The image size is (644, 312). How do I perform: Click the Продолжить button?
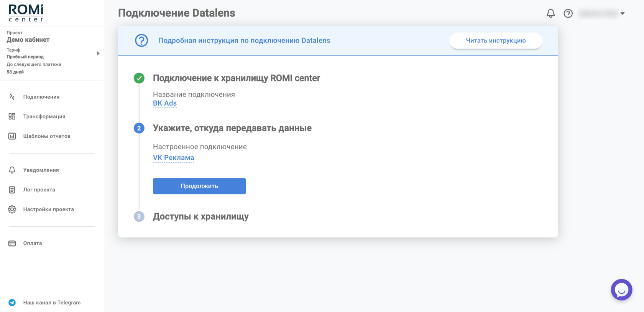tap(199, 186)
